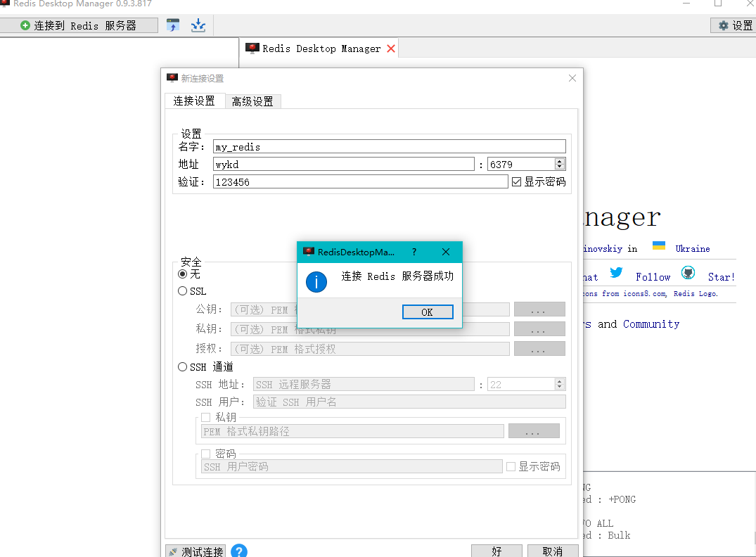Click the blue help icon beside 测试连接
756x557 pixels.
(239, 551)
